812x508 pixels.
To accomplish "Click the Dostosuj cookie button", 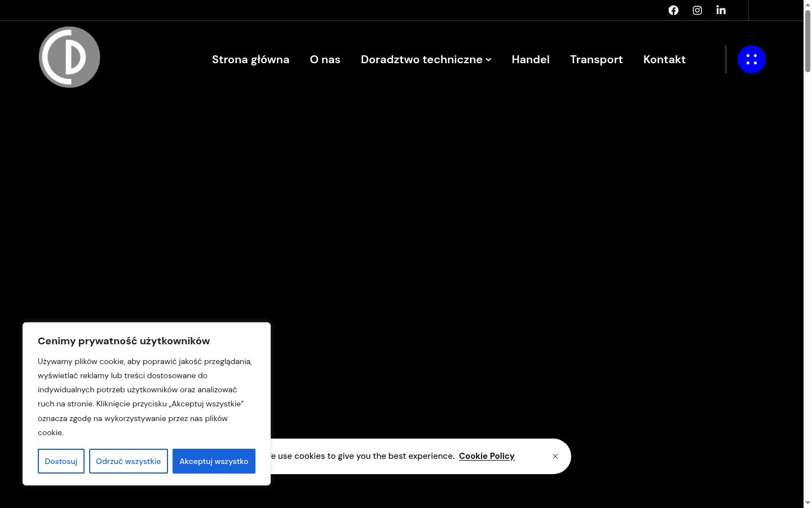I will (x=61, y=461).
